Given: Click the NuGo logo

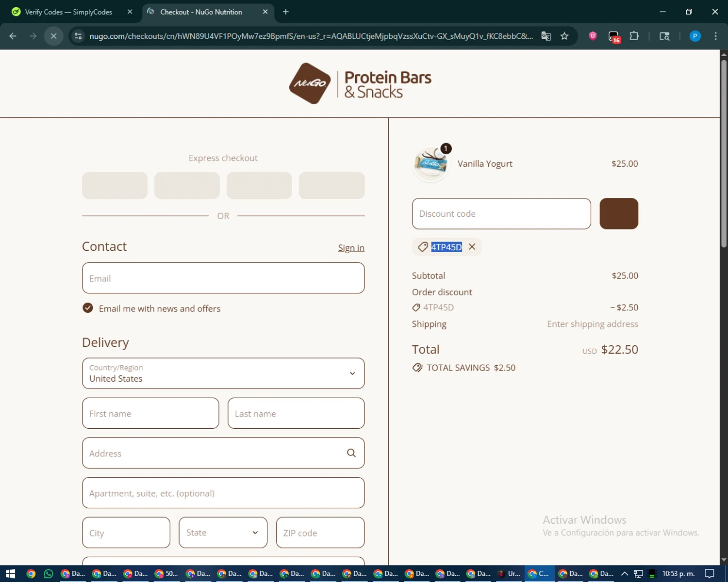Looking at the screenshot, I should [x=360, y=83].
